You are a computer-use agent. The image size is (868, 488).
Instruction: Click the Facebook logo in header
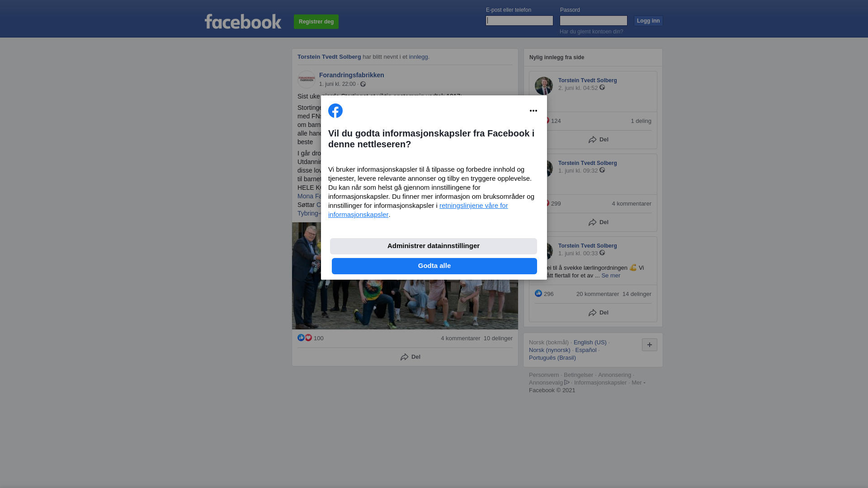pos(243,22)
